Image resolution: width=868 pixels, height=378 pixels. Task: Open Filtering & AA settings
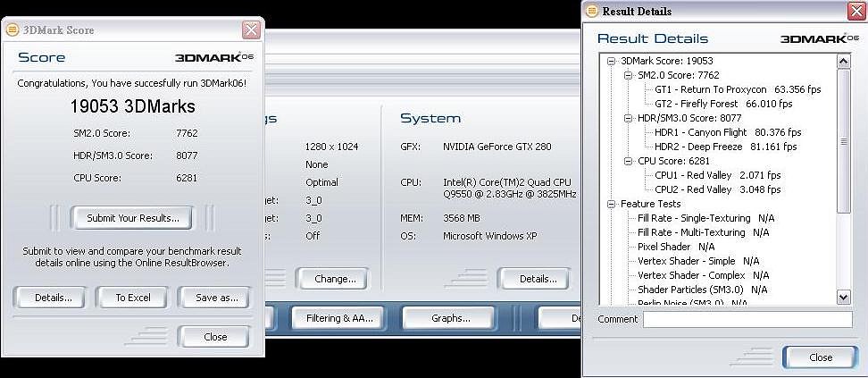[338, 318]
